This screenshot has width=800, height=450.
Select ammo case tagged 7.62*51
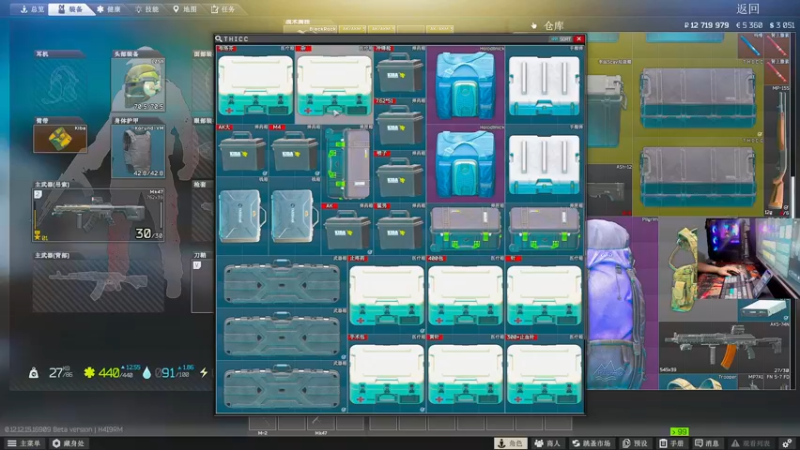399,124
